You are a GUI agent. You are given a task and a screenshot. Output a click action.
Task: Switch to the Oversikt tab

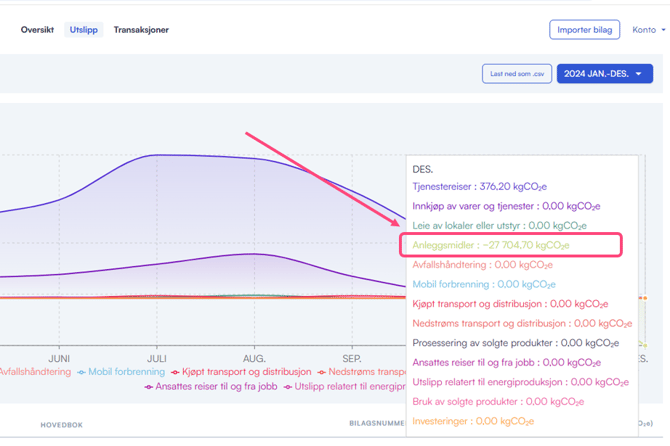pos(37,30)
